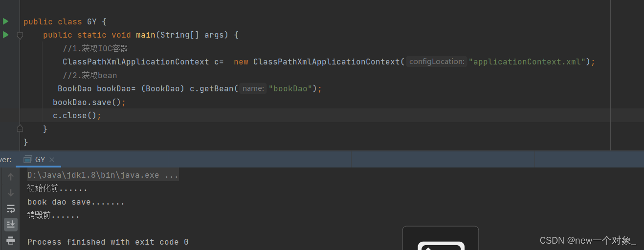Click the configLocation parameter hint
The image size is (644, 250).
click(437, 62)
